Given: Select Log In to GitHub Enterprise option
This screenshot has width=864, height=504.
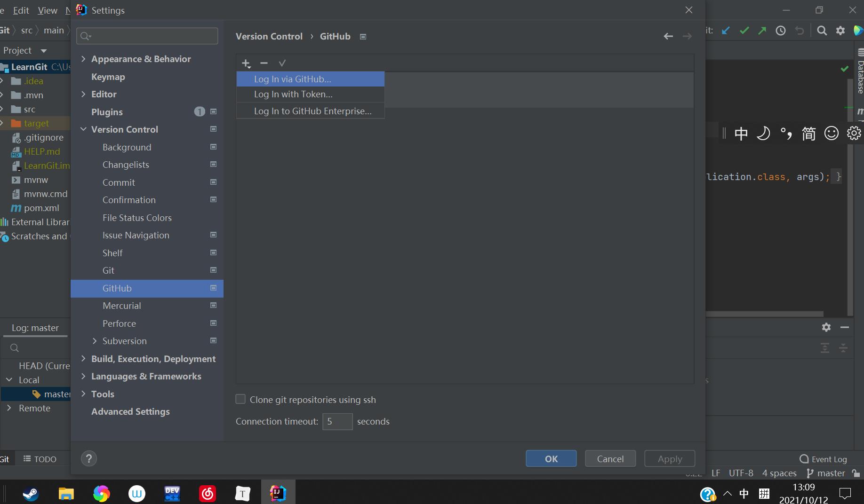Looking at the screenshot, I should tap(311, 111).
